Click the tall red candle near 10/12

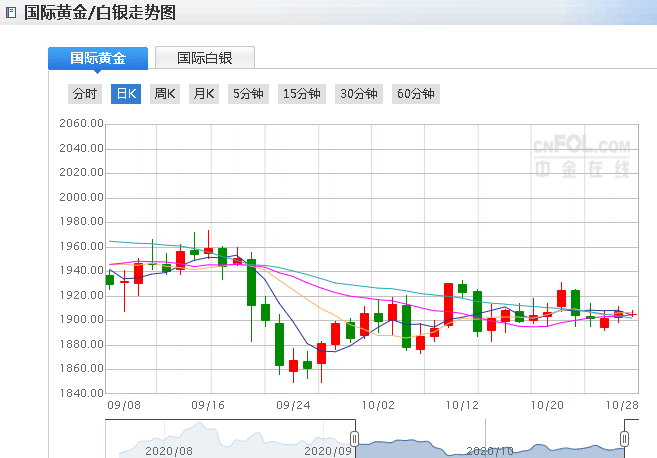(x=448, y=304)
